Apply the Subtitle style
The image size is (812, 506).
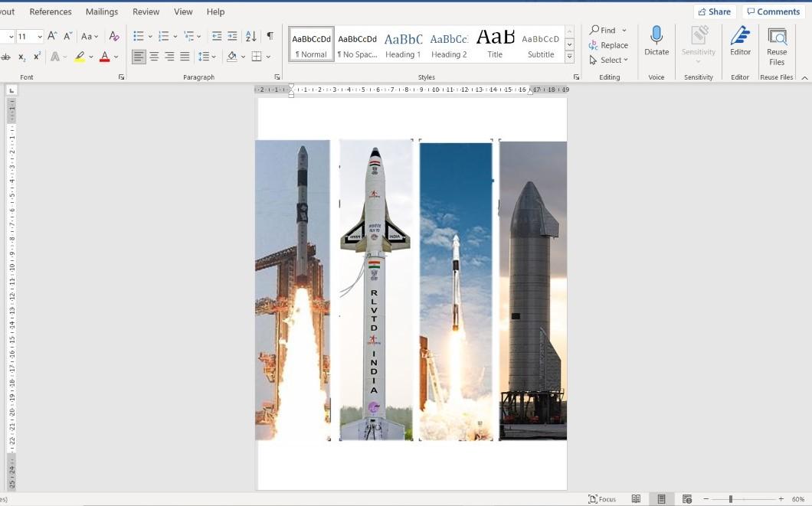pyautogui.click(x=541, y=45)
